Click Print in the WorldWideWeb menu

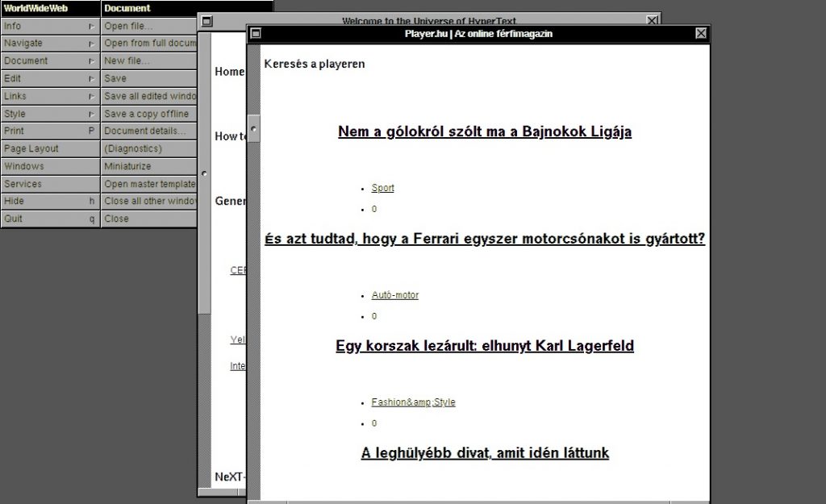click(50, 131)
